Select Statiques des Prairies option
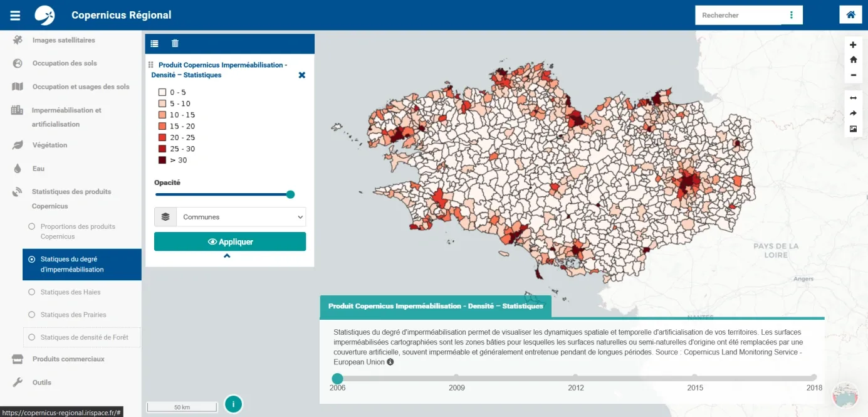Viewport: 868px width, 417px height. 32,315
